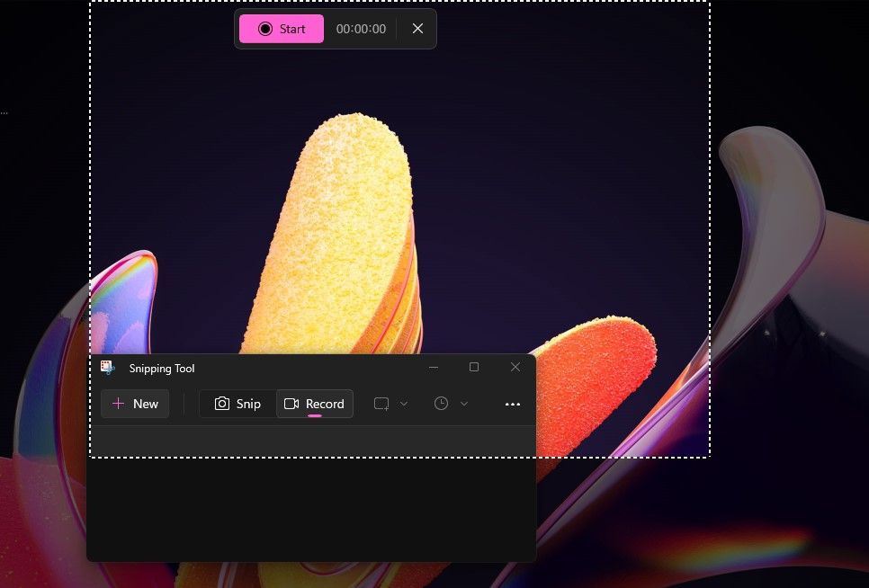Open the capture delay dropdown
The height and width of the screenshot is (588, 869).
(x=464, y=404)
